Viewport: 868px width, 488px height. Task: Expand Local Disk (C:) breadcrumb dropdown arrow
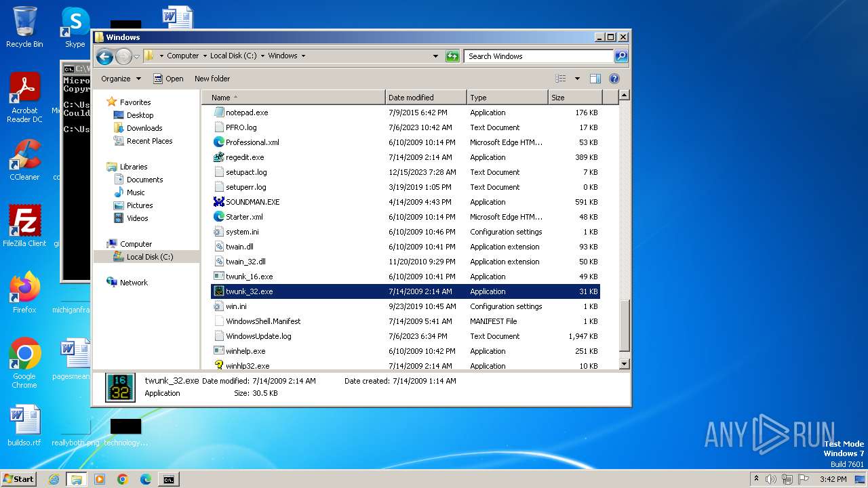tap(262, 56)
